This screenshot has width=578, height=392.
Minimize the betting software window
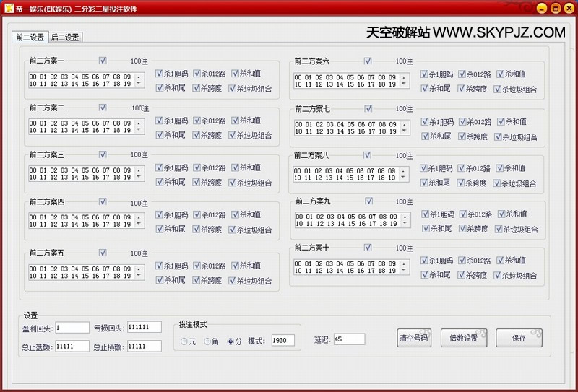tap(540, 7)
